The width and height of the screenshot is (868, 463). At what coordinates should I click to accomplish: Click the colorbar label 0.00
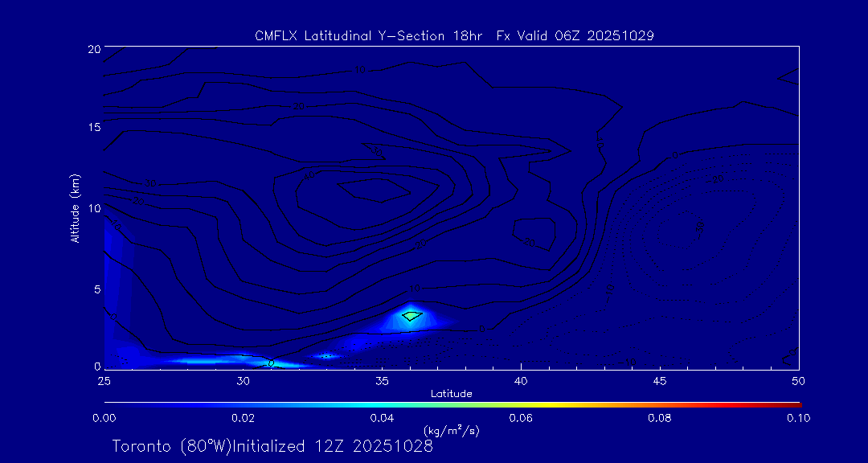coord(104,418)
